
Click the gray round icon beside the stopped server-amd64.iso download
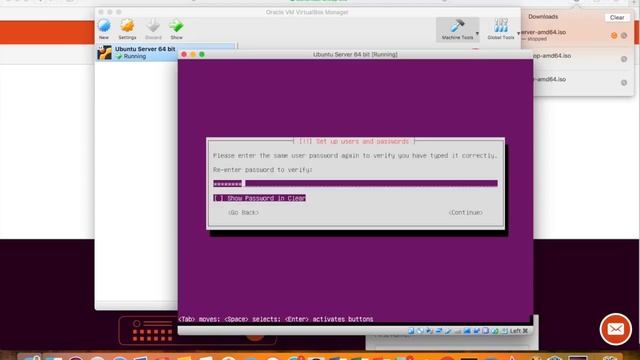(x=624, y=36)
